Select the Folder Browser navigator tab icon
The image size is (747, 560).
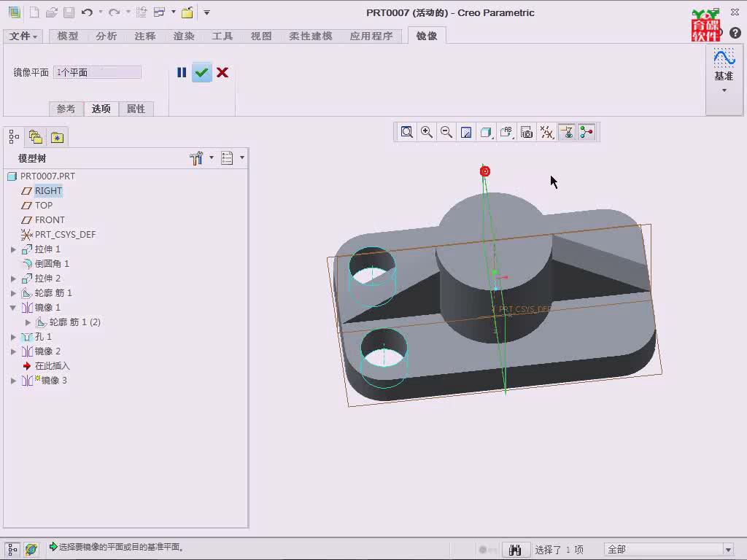36,137
